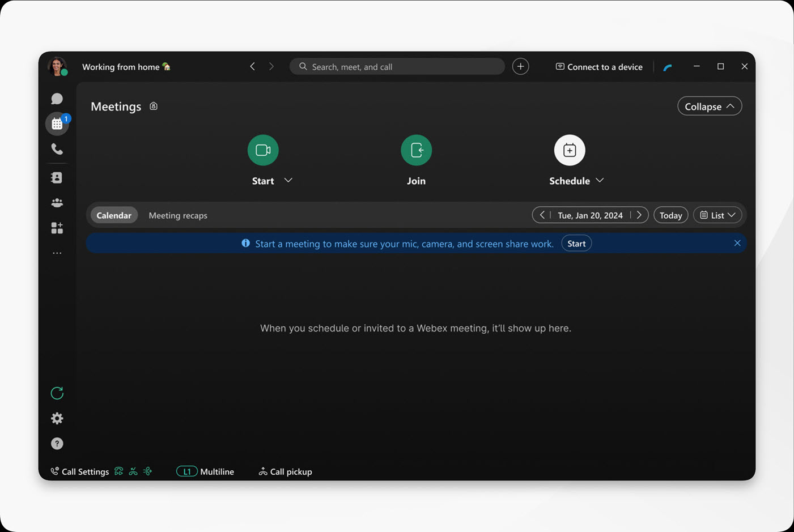This screenshot has width=794, height=532.
Task: Go to previous day in date selector
Action: 542,215
